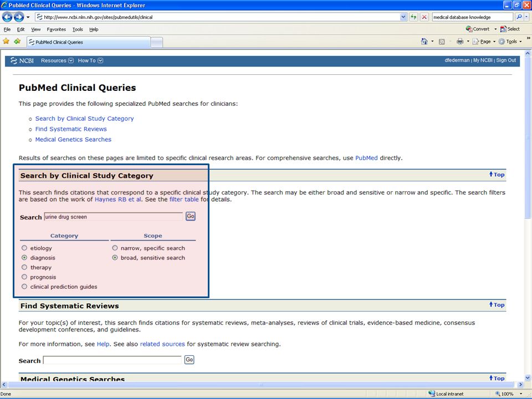Expand the NCBI How To menu
The image size is (532, 399).
(x=90, y=61)
